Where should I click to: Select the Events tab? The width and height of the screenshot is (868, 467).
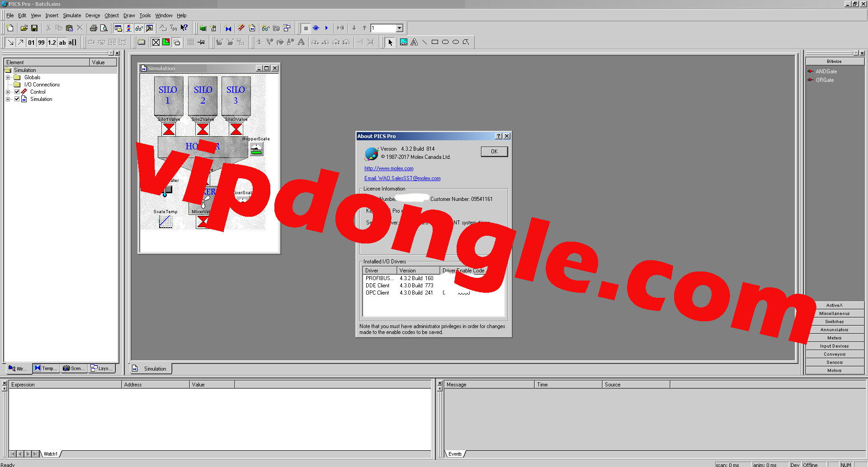click(455, 454)
